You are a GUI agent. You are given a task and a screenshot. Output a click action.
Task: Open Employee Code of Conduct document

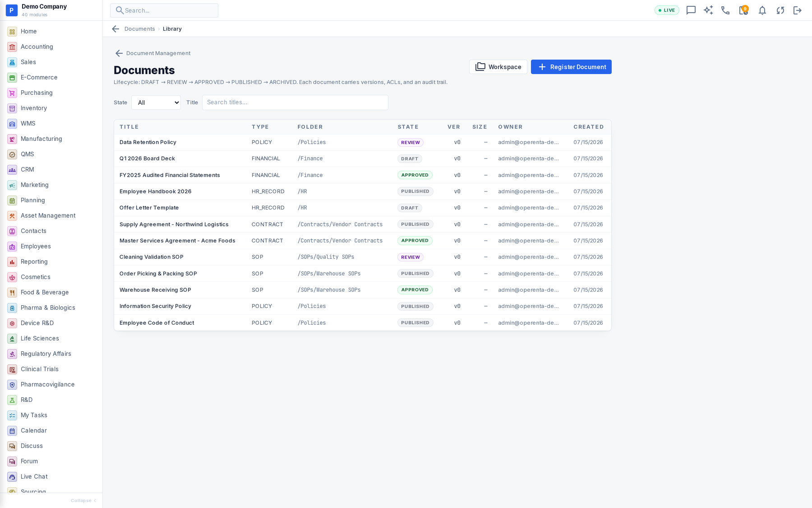(157, 323)
